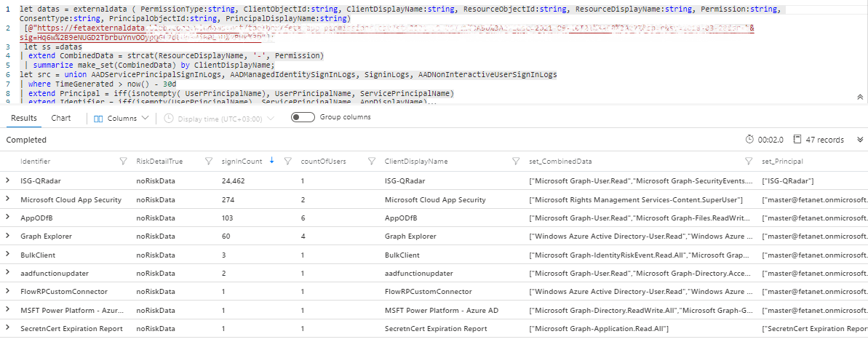Click Graph Explorer in ClientDisplayName column
868x342 pixels.
[410, 236]
